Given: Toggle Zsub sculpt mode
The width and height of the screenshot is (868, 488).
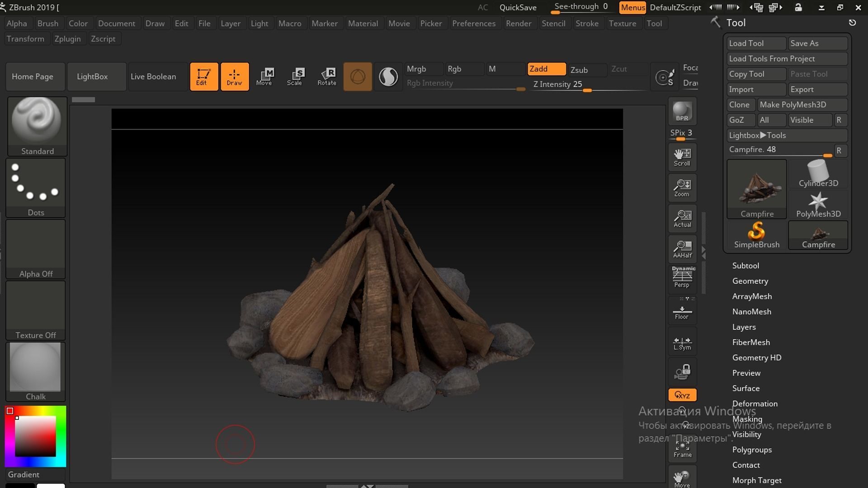Looking at the screenshot, I should 587,70.
